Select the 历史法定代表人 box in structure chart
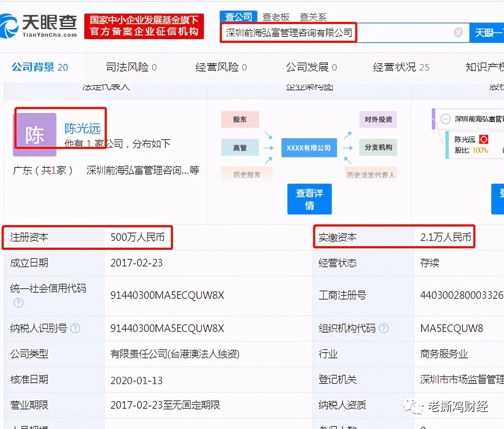This screenshot has width=504, height=429. pyautogui.click(x=370, y=175)
